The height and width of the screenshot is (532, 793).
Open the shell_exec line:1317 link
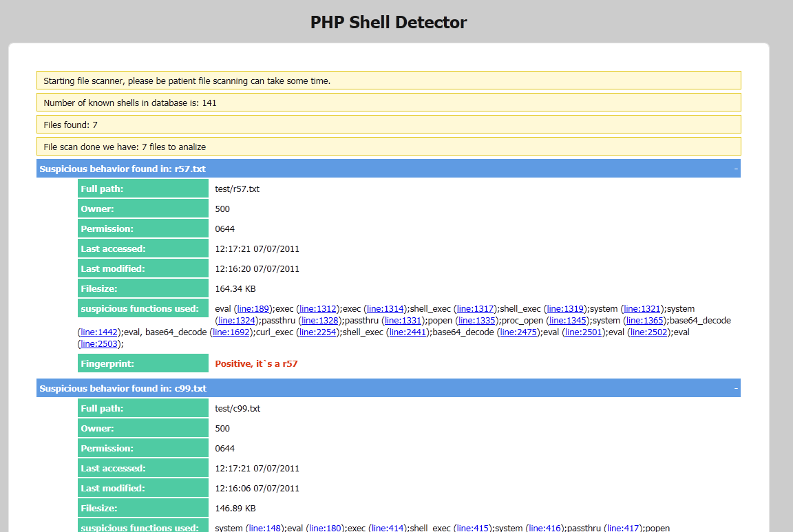(x=476, y=308)
